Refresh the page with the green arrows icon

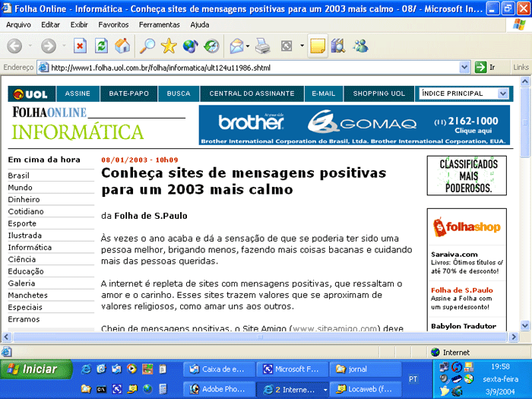(101, 46)
